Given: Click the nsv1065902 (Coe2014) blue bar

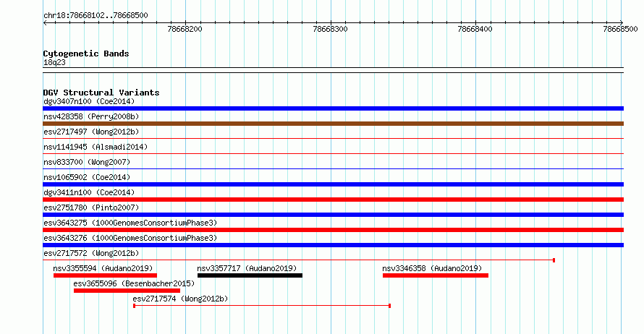Looking at the screenshot, I should point(333,184).
